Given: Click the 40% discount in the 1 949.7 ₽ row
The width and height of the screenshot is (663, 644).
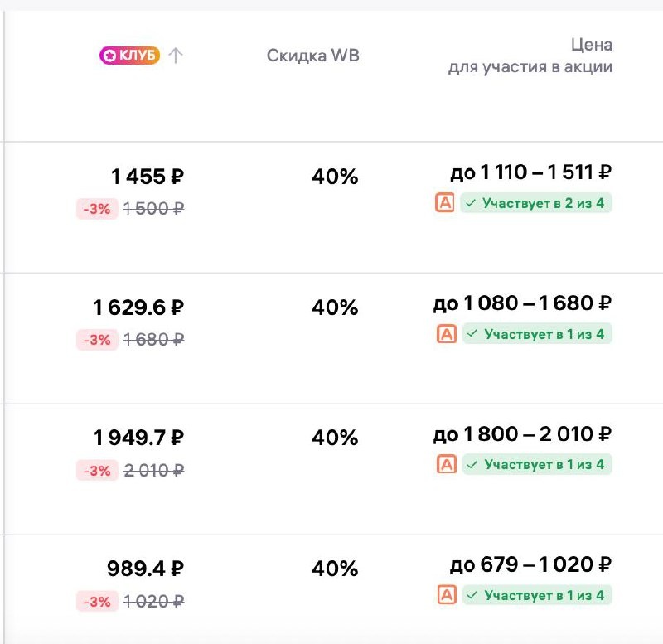Looking at the screenshot, I should [x=335, y=438].
